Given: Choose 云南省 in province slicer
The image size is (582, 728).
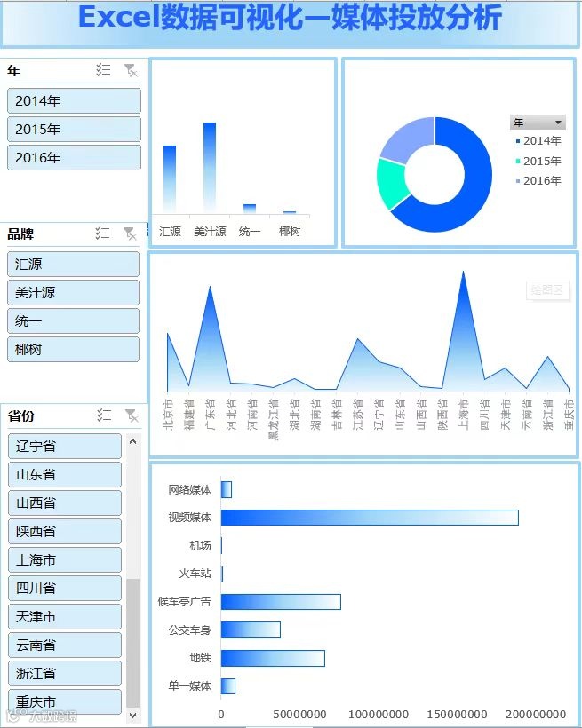Looking at the screenshot, I should [65, 645].
